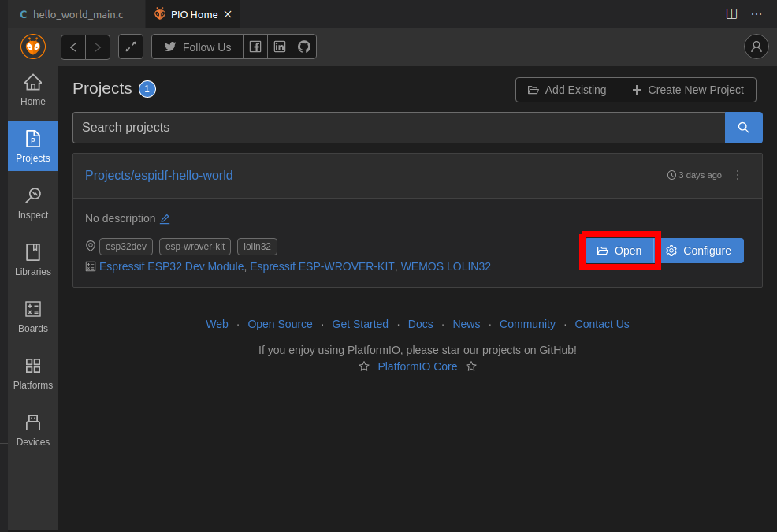Click the project count badge '1'
The height and width of the screenshot is (532, 777).
pyautogui.click(x=147, y=89)
